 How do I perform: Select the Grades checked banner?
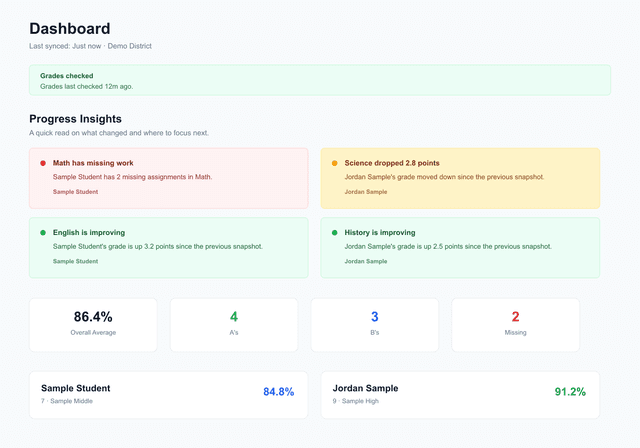(x=320, y=80)
